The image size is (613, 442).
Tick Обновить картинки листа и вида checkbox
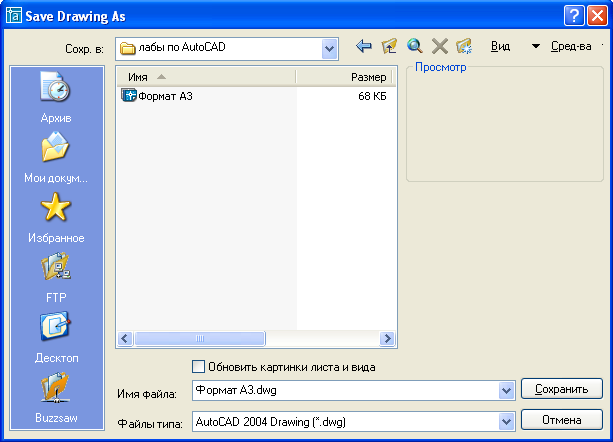coord(198,367)
